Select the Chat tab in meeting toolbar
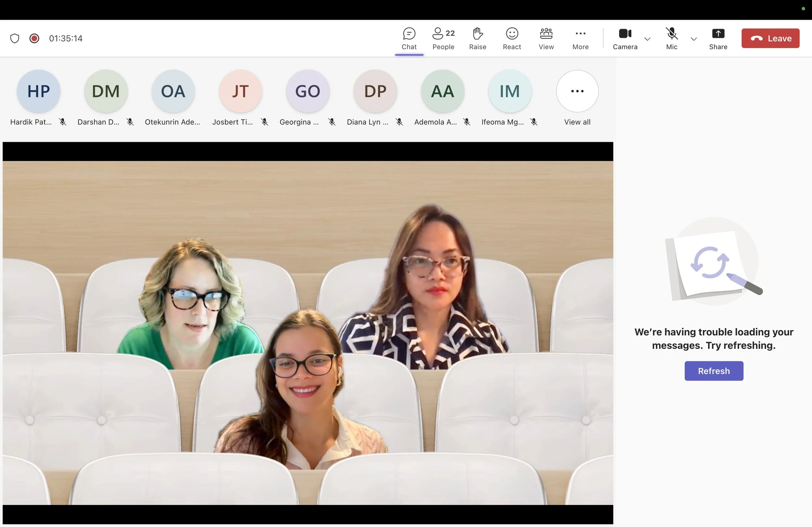The width and height of the screenshot is (812, 527). 409,38
